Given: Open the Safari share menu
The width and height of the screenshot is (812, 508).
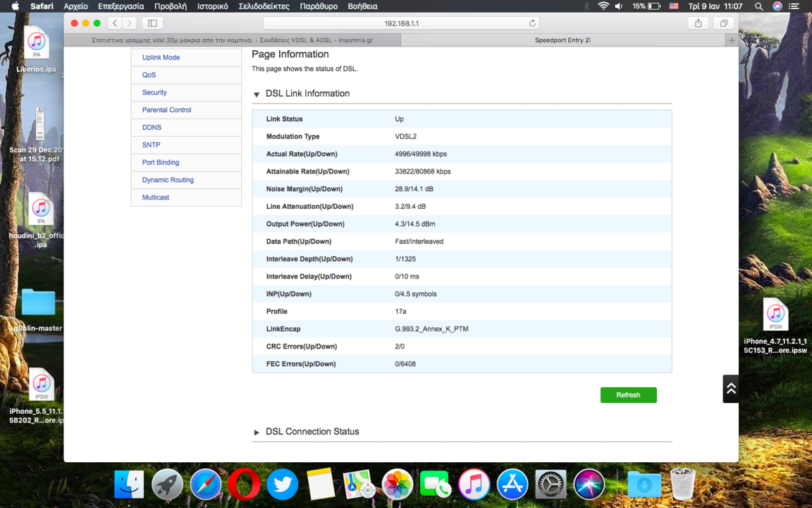Looking at the screenshot, I should [x=698, y=23].
